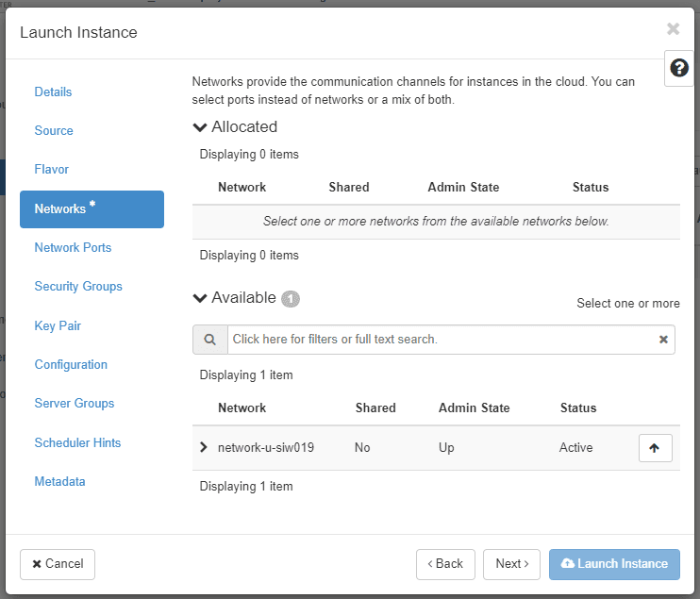Viewport: 700px width, 599px height.
Task: Expand details for network-u-siw019 row
Action: coord(204,447)
